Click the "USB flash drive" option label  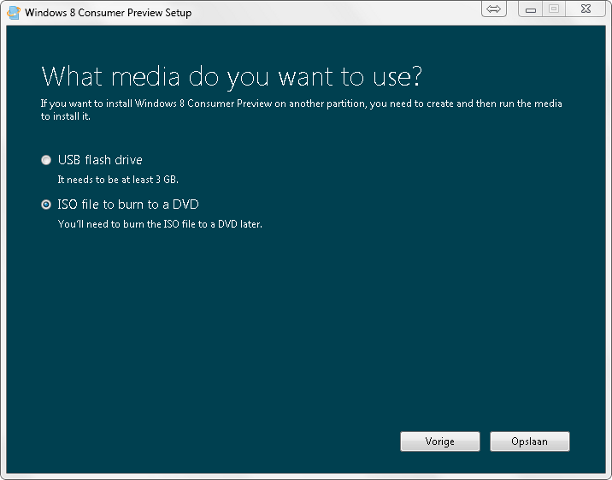tap(99, 160)
